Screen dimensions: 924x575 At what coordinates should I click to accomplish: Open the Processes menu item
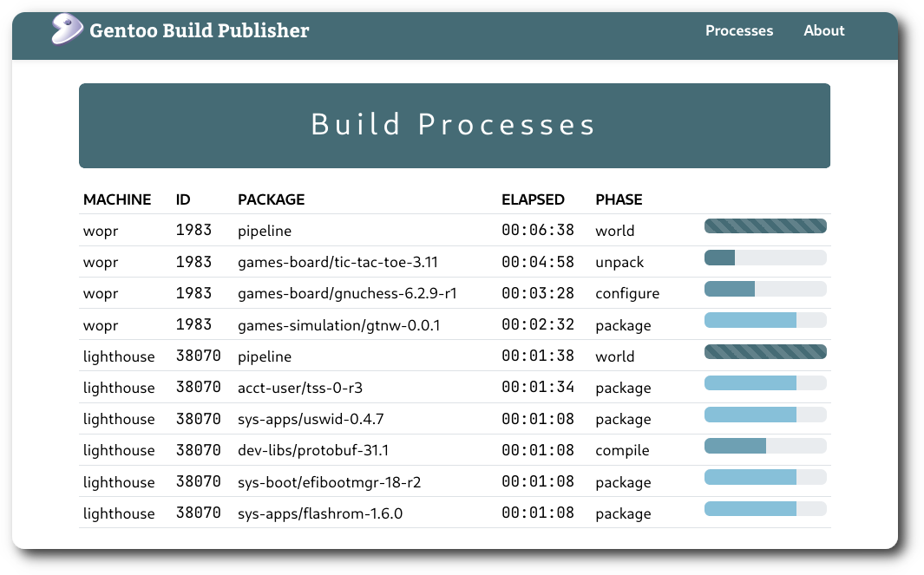(739, 30)
